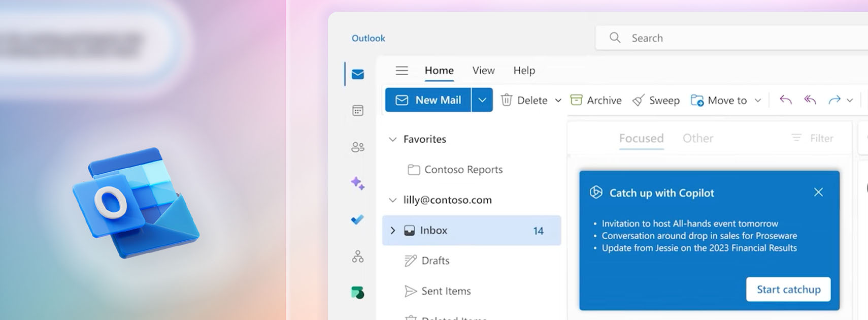Close the Catch up with Copilot card
The image size is (868, 320).
(818, 192)
